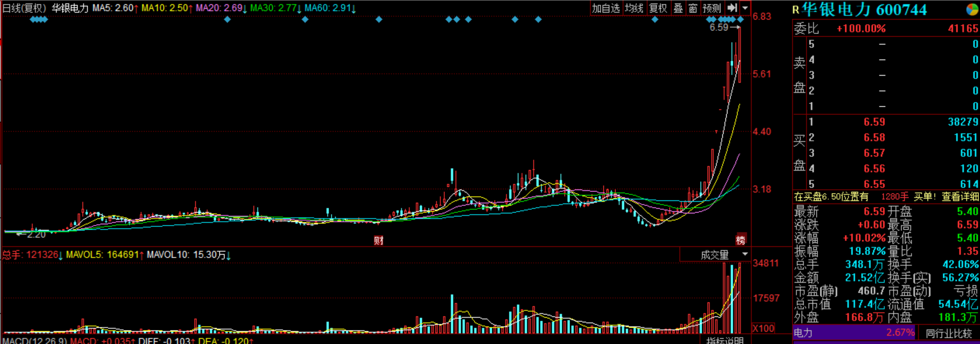The image size is (980, 344).
Task: Select buy level 1 price 6.59
Action: click(x=874, y=122)
